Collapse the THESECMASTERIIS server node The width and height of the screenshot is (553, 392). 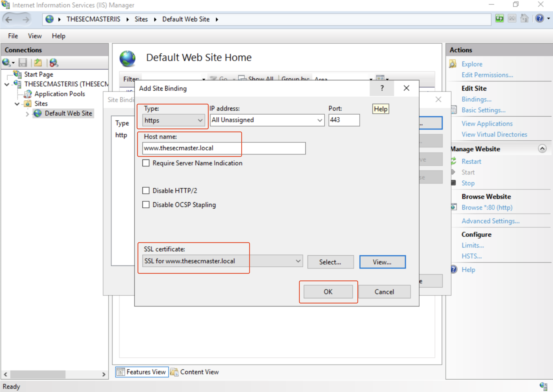(x=7, y=84)
